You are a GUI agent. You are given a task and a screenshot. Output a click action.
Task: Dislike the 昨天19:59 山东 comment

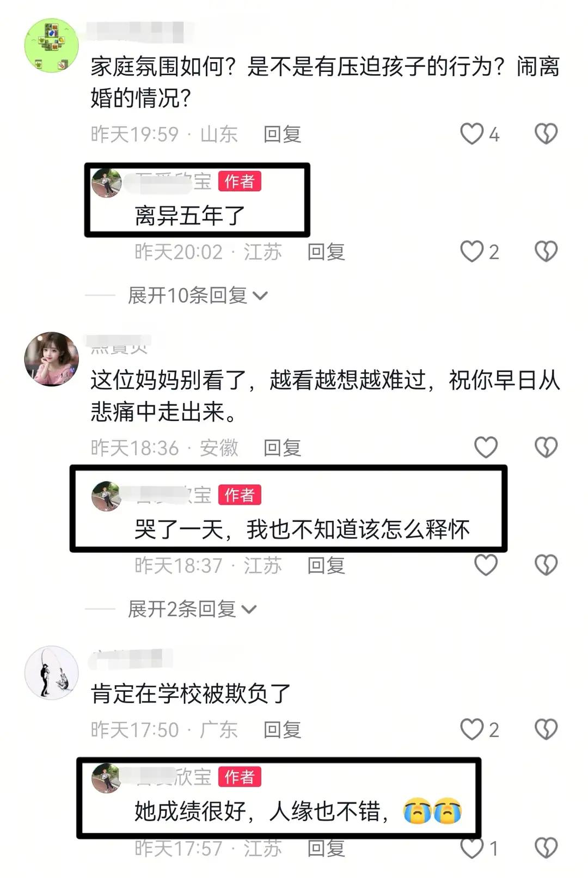click(x=546, y=134)
